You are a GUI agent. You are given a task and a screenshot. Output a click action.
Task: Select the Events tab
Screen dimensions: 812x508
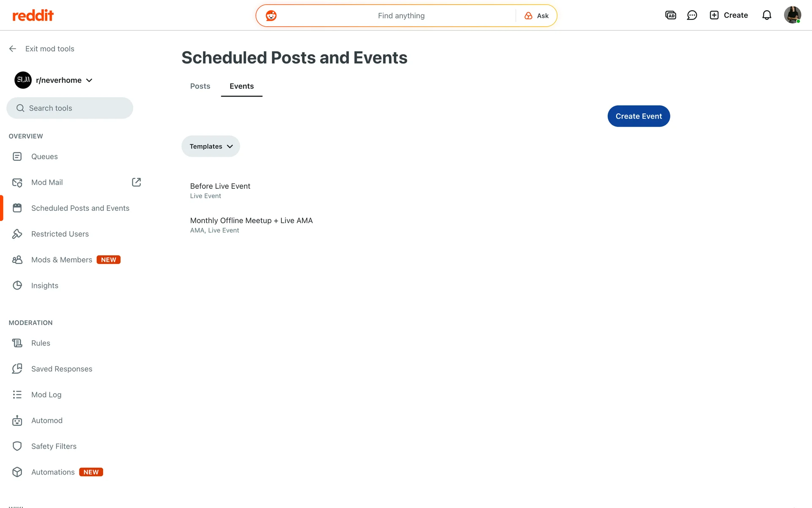[241, 86]
